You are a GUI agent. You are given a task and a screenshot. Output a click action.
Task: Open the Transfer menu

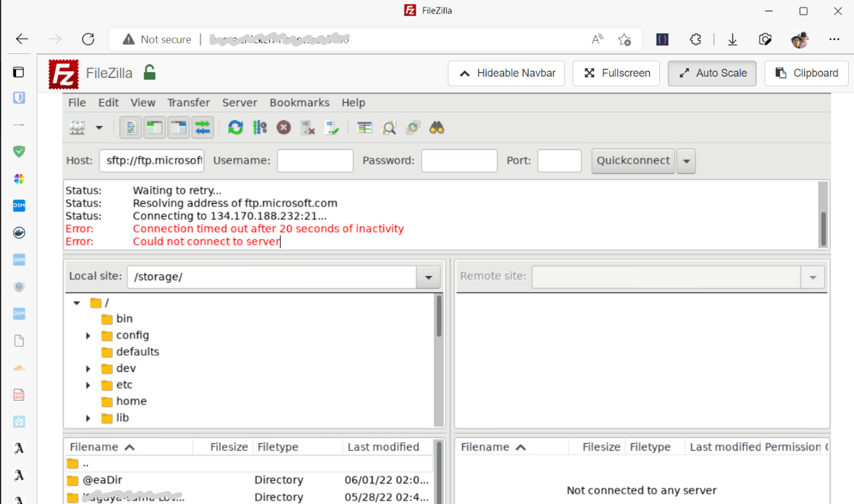[188, 103]
